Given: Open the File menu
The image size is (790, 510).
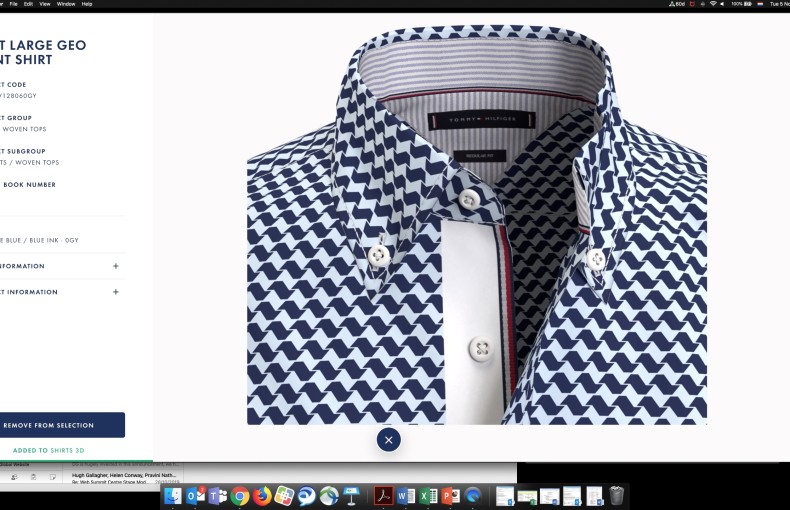Looking at the screenshot, I should point(13,4).
